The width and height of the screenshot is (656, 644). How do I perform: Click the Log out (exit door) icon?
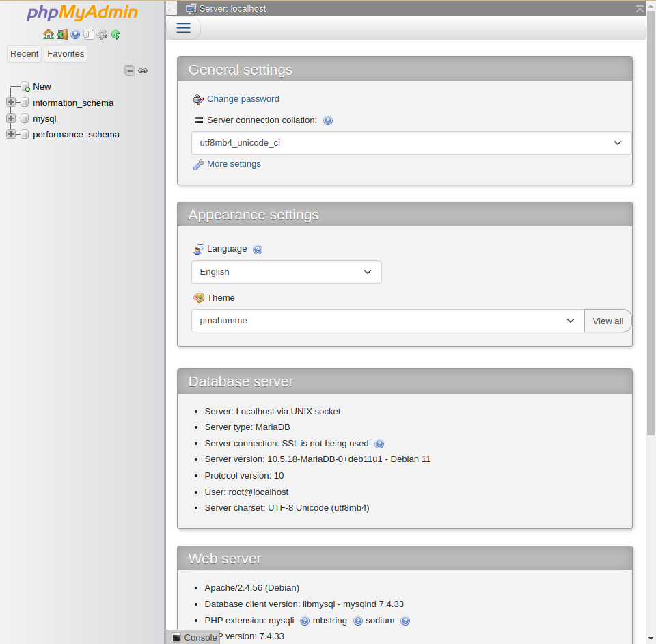62,34
